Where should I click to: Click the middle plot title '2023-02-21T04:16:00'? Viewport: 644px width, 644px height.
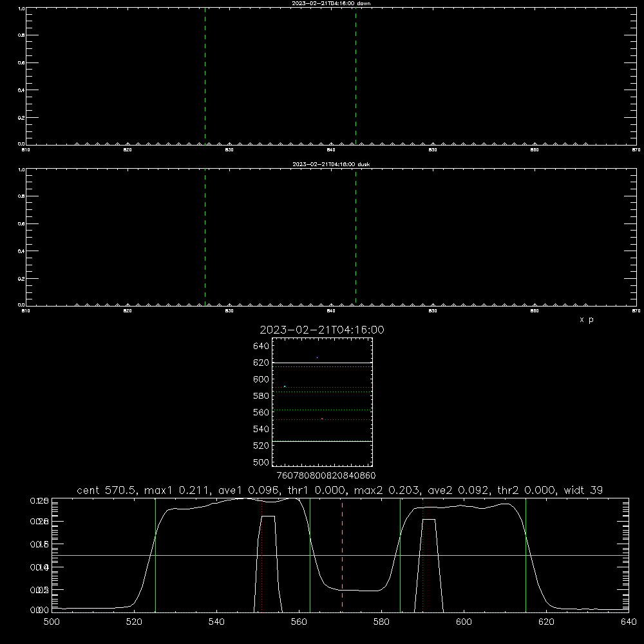[322, 330]
